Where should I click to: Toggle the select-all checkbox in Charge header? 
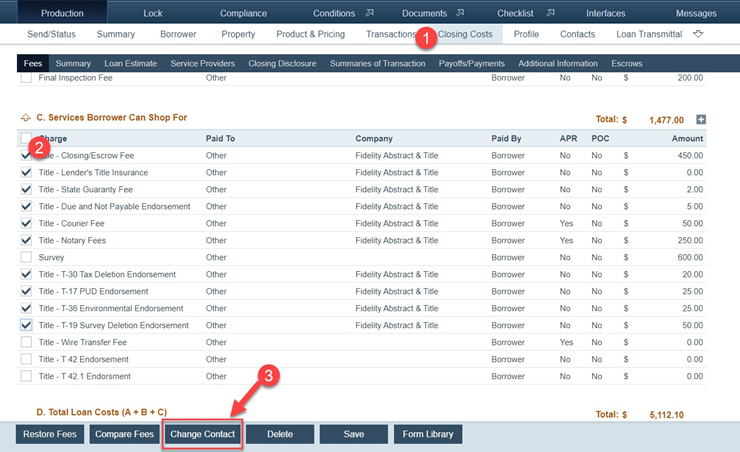(x=26, y=139)
